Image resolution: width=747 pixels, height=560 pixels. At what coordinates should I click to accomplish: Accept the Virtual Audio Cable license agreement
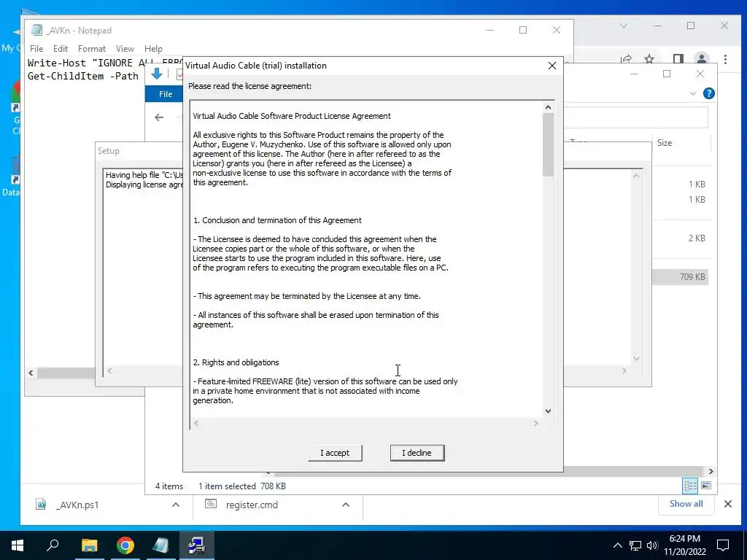coord(335,453)
